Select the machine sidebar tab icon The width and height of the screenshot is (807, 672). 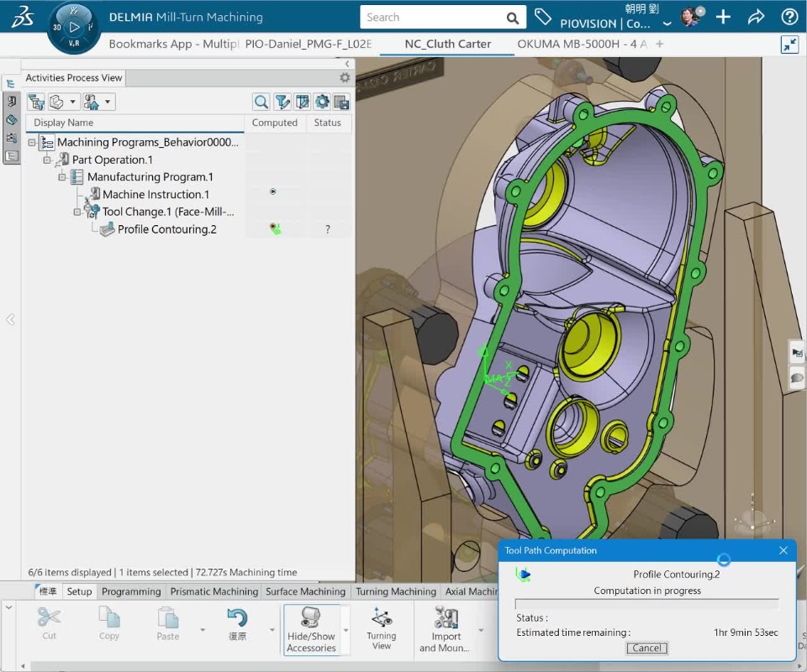tap(11, 102)
